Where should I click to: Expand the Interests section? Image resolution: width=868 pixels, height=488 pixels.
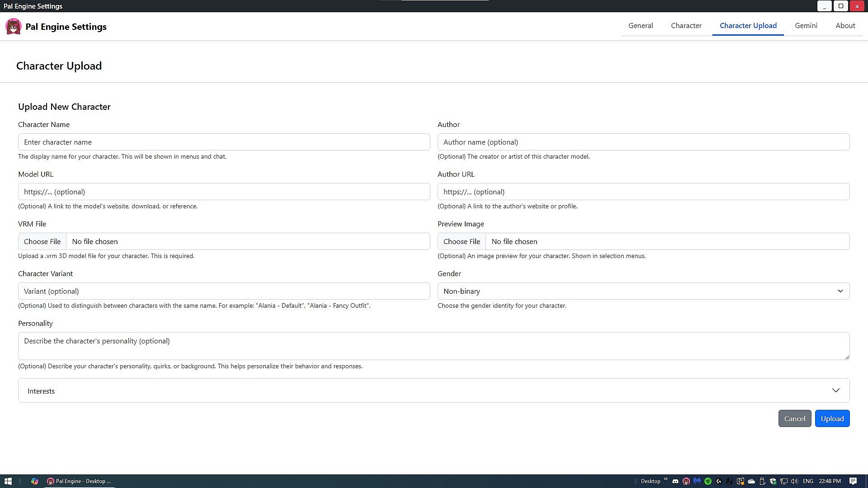[x=433, y=390]
